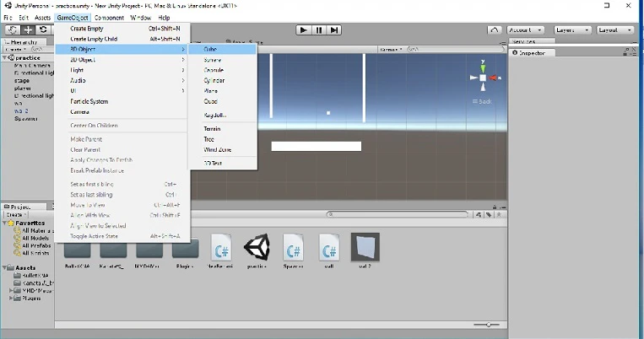
Task: Choose 3D Text from the submenu
Action: (x=223, y=163)
